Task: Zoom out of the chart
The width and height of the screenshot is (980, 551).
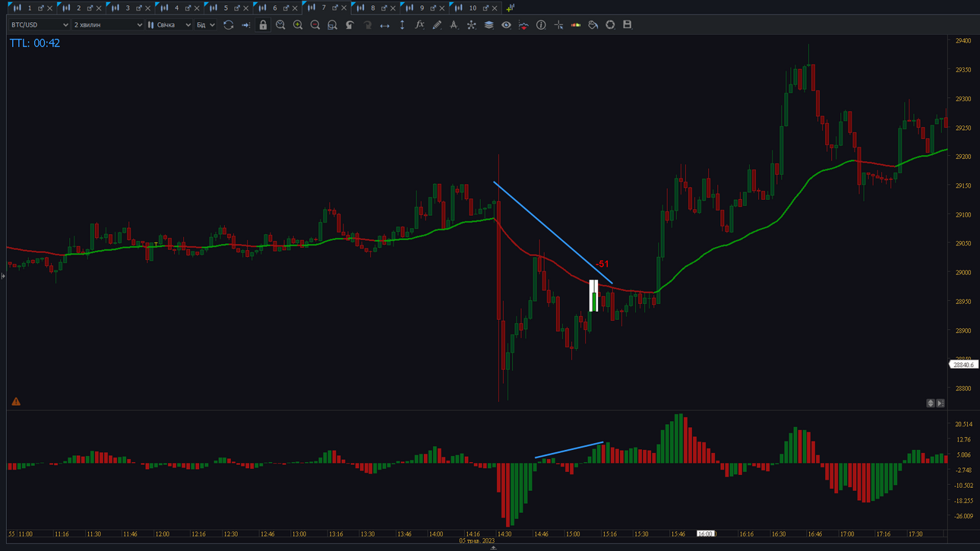Action: pos(315,25)
